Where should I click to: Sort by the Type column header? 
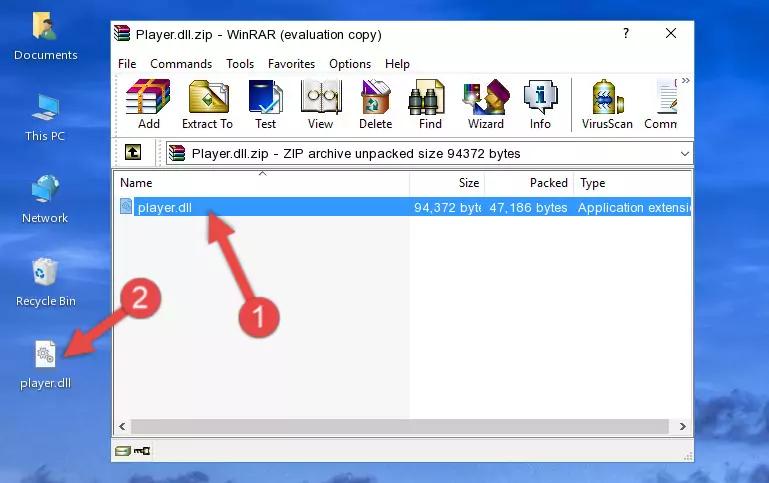(632, 183)
